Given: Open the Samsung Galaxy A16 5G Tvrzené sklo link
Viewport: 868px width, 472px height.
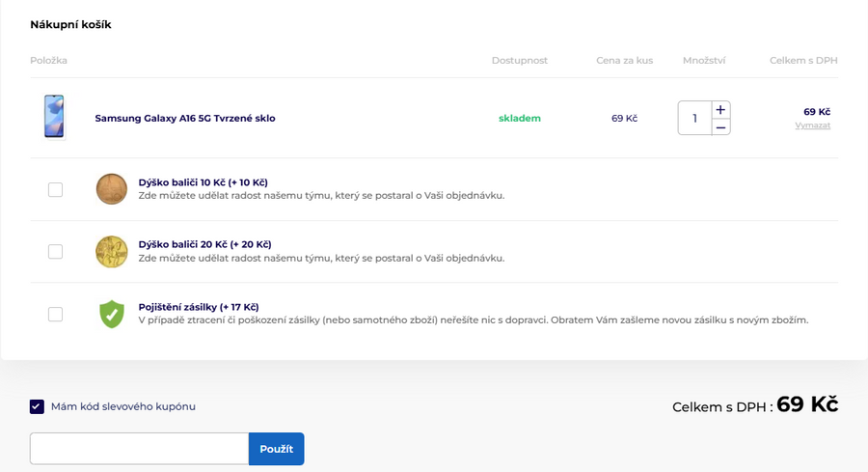Looking at the screenshot, I should tap(184, 119).
